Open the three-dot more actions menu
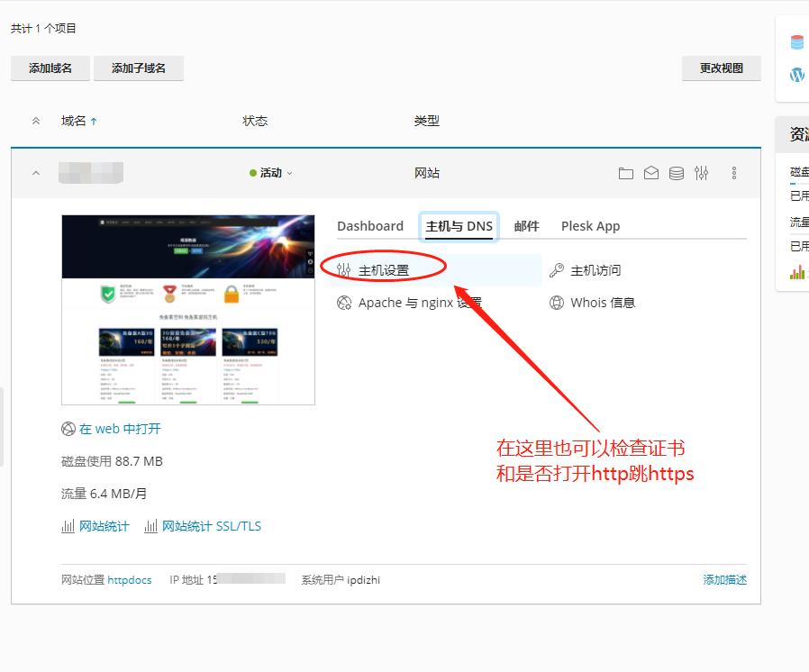This screenshot has height=672, width=809. point(734,173)
